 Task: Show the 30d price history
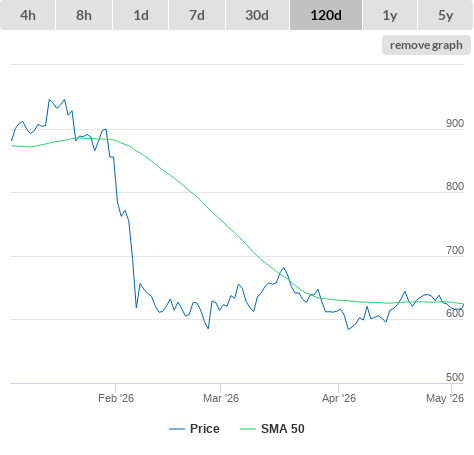pyautogui.click(x=257, y=15)
